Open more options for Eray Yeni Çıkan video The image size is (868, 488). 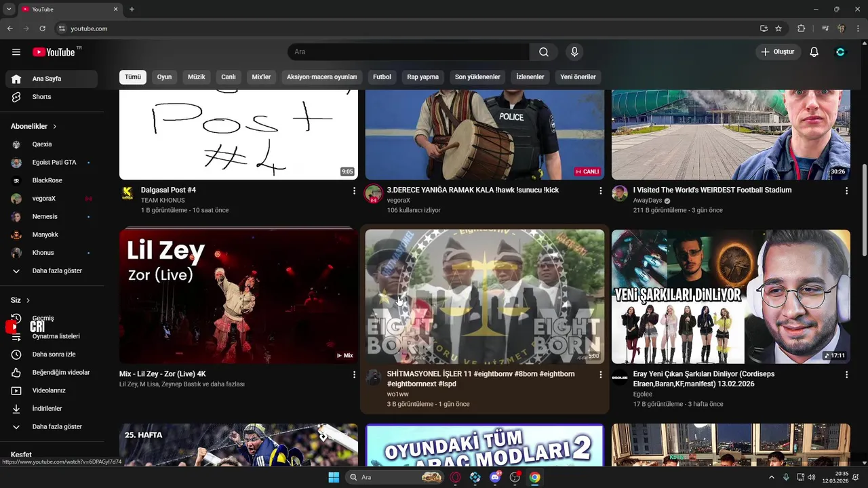[846, 374]
